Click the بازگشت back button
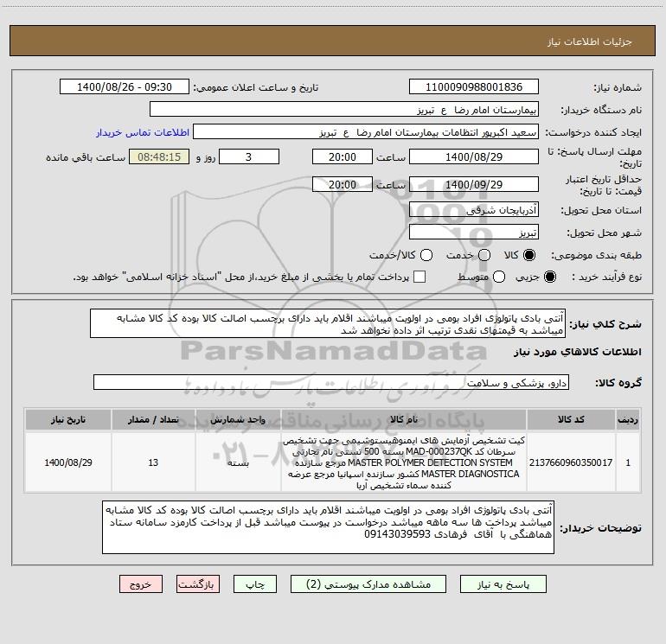 198,584
